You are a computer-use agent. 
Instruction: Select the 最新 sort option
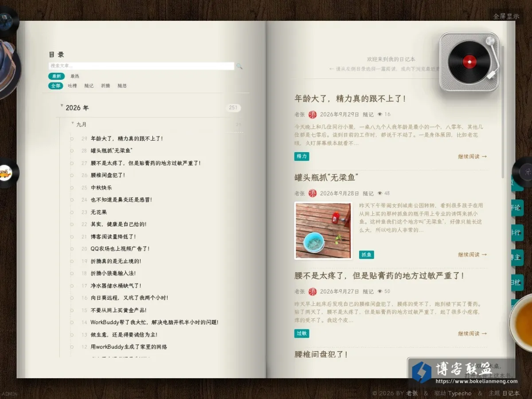(x=56, y=76)
